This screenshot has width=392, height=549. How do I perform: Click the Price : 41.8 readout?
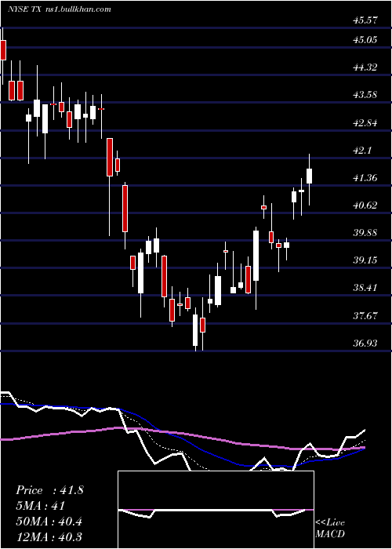[x=49, y=490]
